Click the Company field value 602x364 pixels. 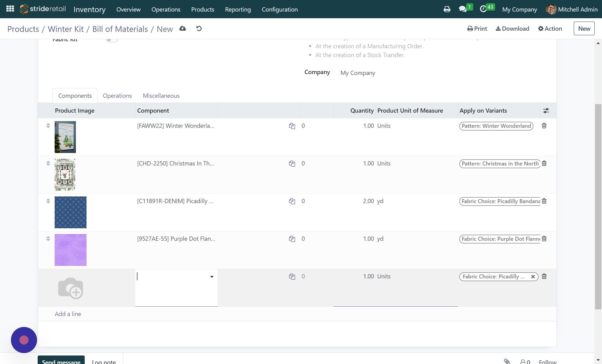tap(358, 73)
